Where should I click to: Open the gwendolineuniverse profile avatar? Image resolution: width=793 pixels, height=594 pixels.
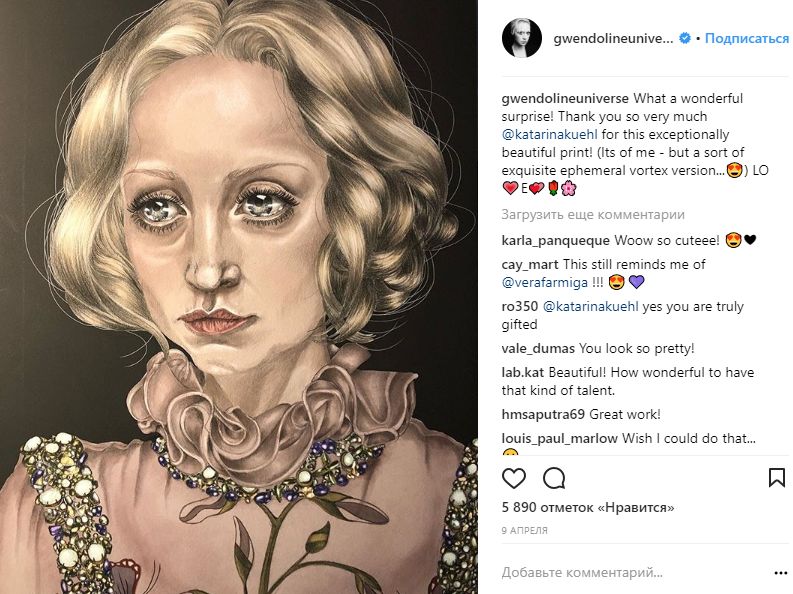pyautogui.click(x=521, y=38)
